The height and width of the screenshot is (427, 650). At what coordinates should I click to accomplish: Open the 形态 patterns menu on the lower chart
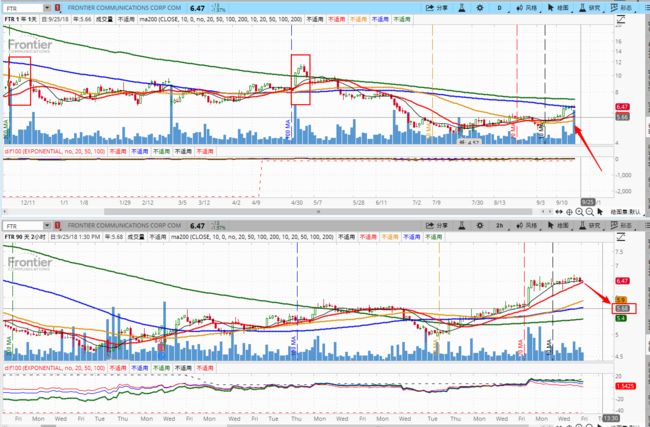point(622,226)
